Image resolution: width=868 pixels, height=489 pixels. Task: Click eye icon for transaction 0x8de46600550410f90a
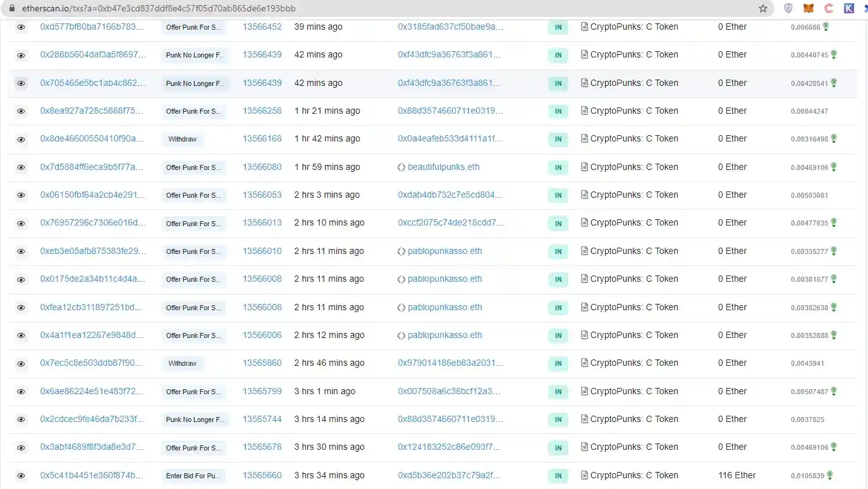tap(21, 139)
